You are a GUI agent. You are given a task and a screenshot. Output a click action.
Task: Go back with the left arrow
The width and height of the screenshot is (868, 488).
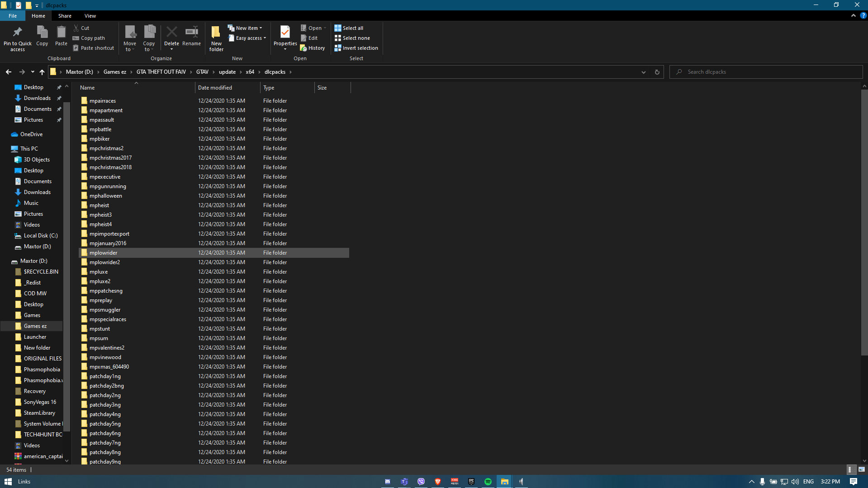[9, 72]
